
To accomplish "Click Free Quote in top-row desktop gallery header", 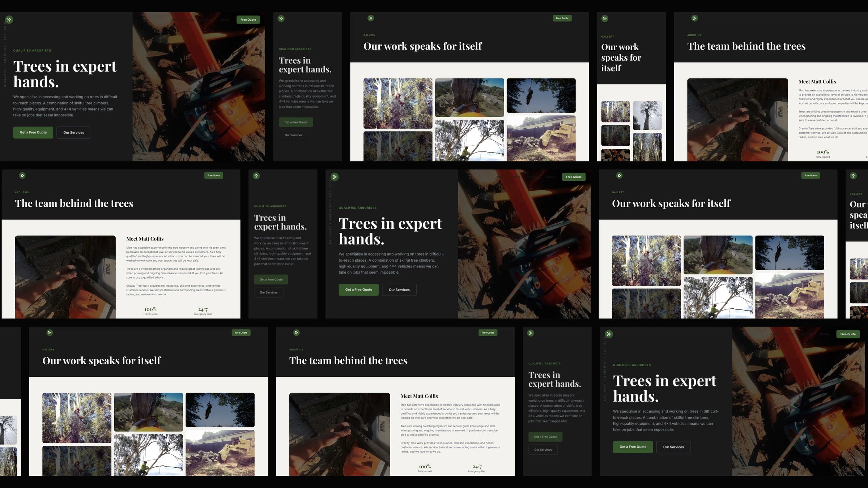I will [x=562, y=18].
